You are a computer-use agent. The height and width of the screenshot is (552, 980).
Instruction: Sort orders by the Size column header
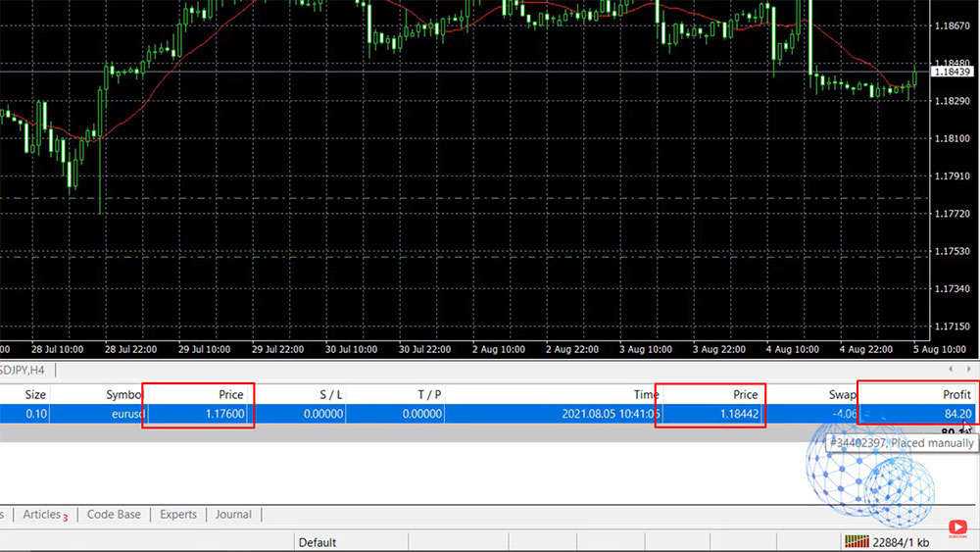(x=35, y=394)
